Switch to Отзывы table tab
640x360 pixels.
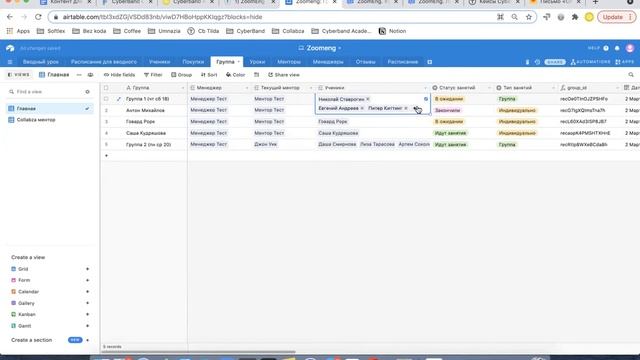pos(365,62)
